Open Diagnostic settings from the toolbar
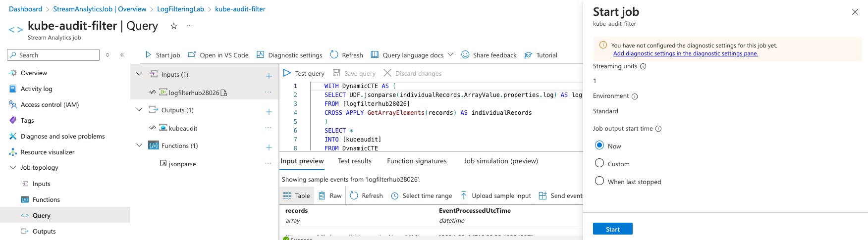This screenshot has height=240, width=868. coord(289,55)
